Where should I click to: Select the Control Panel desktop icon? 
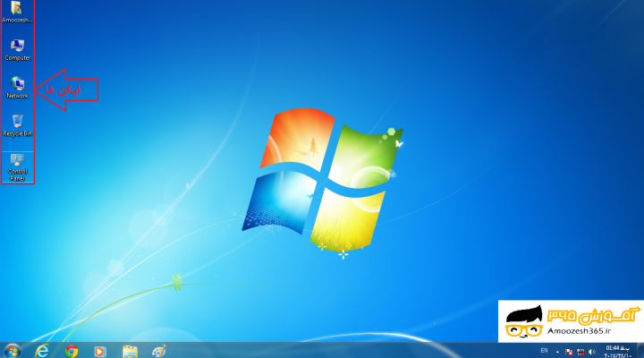point(17,167)
